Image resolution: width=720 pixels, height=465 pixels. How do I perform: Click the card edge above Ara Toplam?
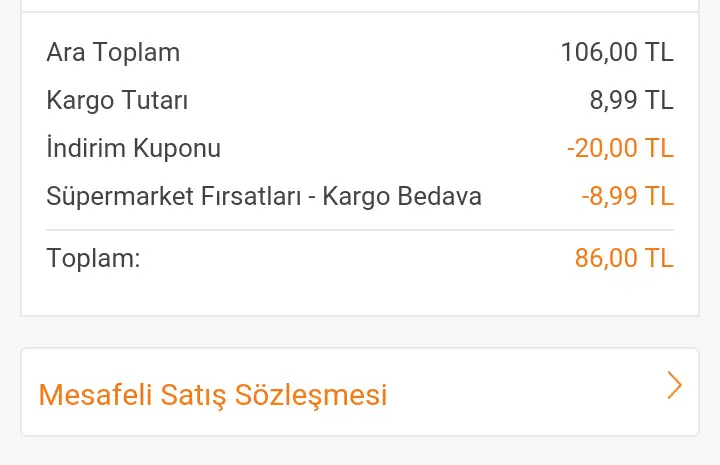[x=360, y=12]
